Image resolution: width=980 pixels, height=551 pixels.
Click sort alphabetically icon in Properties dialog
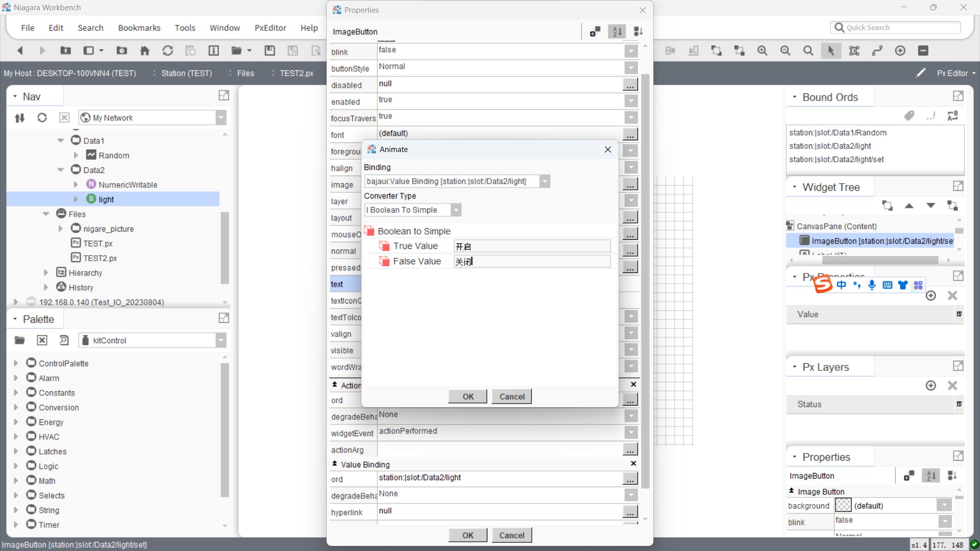[x=617, y=32]
